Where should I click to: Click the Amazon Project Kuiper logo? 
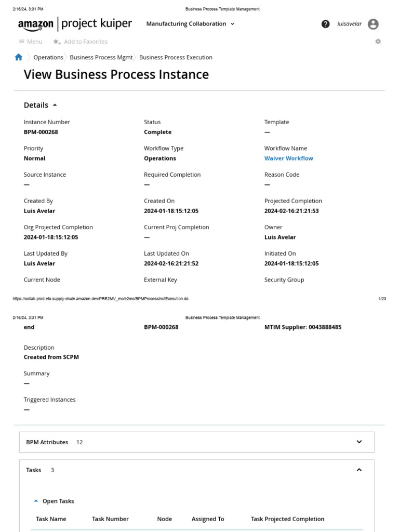tap(75, 24)
